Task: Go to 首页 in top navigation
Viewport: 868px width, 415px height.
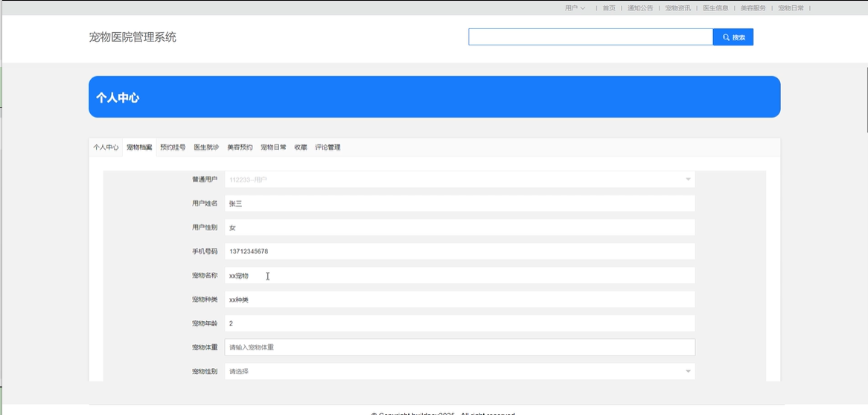Action: (x=609, y=8)
